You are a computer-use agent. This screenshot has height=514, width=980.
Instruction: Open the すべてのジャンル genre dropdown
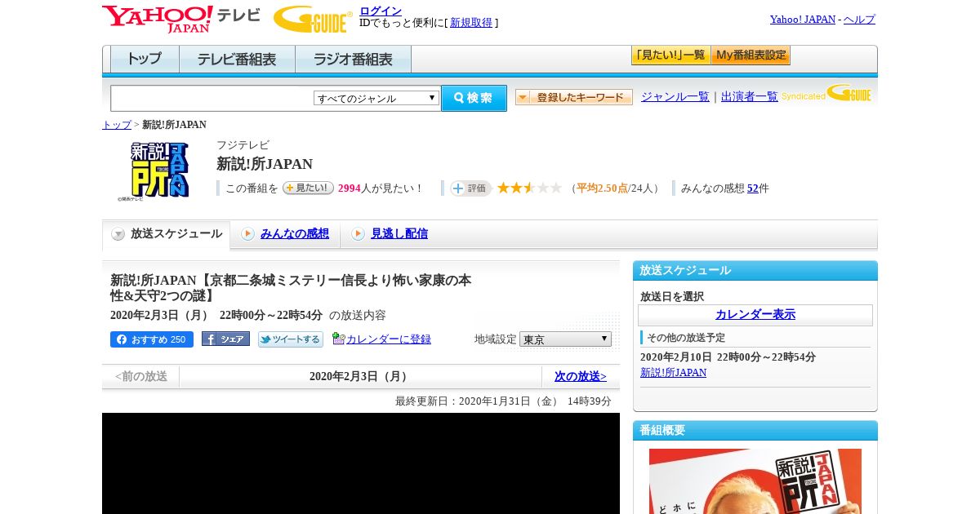376,98
